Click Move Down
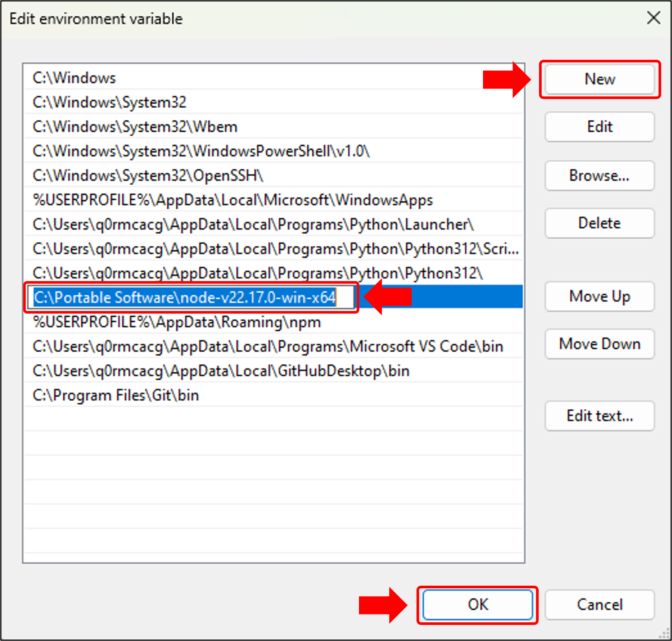Image resolution: width=672 pixels, height=641 pixels. click(599, 344)
